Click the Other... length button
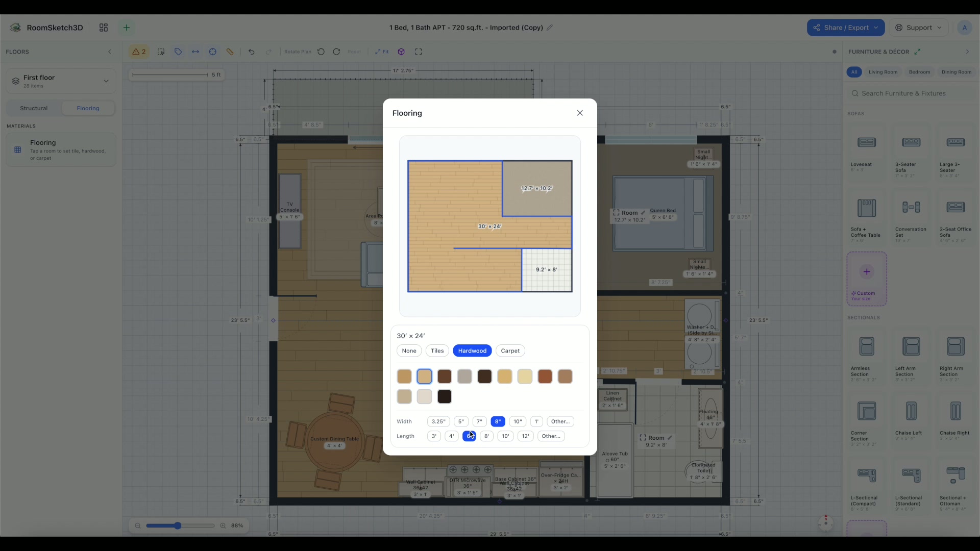This screenshot has width=980, height=551. coord(551,436)
